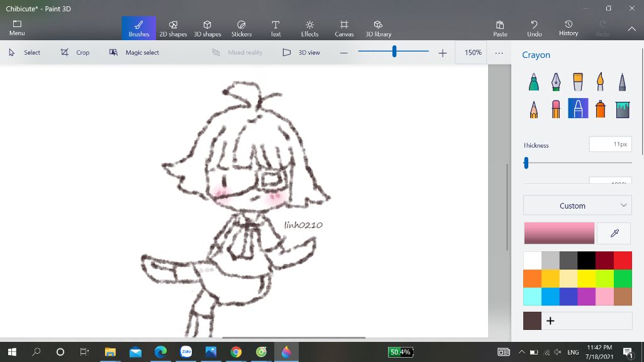Open the Stickers tab
The width and height of the screenshot is (644, 362).
[x=241, y=28]
